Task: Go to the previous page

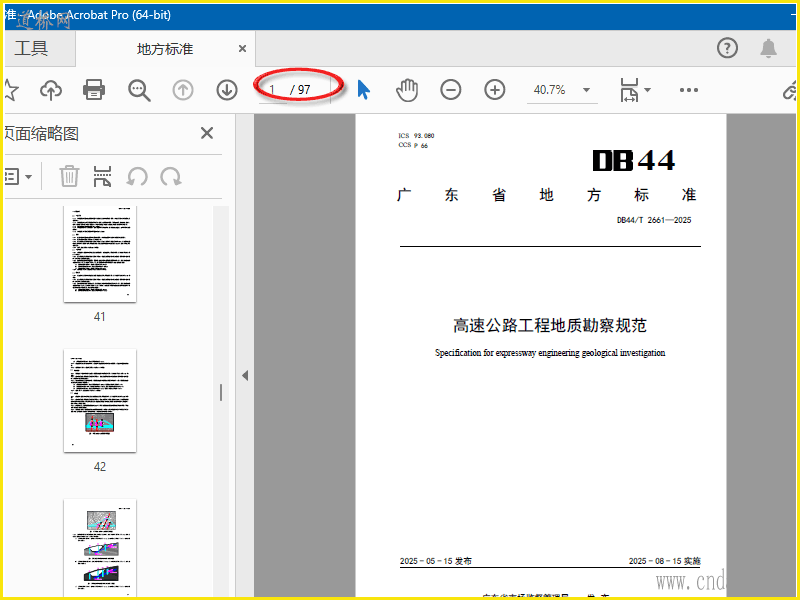Action: pos(183,90)
